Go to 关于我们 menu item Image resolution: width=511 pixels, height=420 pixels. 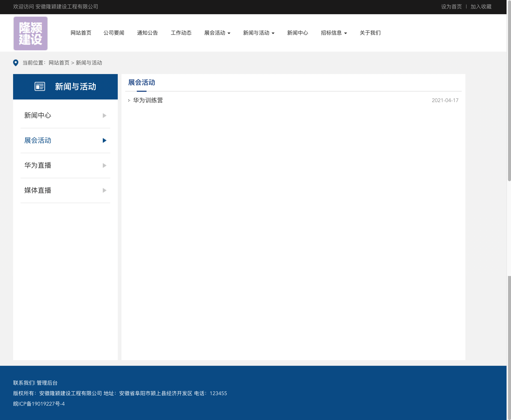coord(370,33)
